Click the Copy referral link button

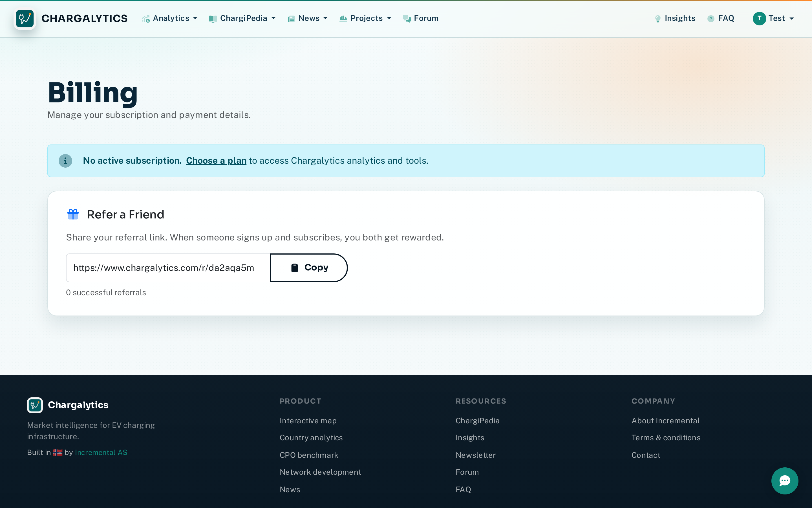[x=309, y=268]
